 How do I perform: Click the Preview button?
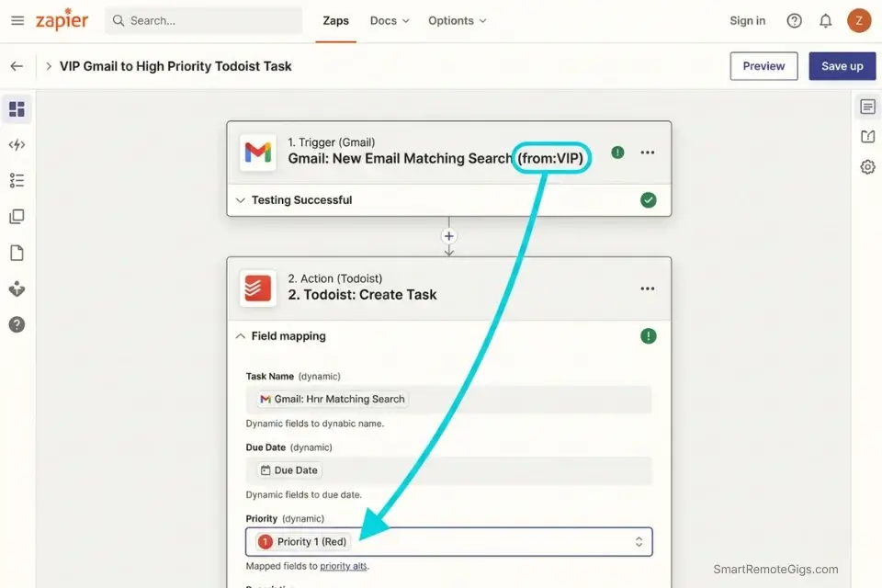(x=763, y=66)
